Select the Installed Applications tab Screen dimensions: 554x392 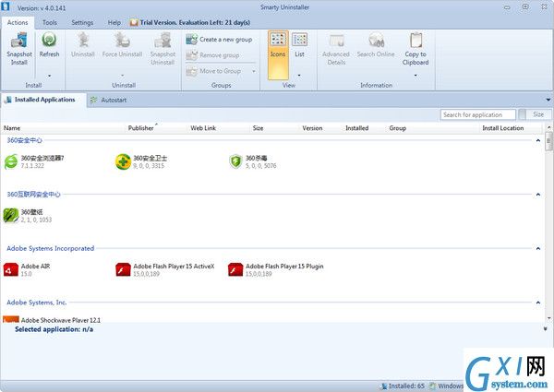[44, 100]
